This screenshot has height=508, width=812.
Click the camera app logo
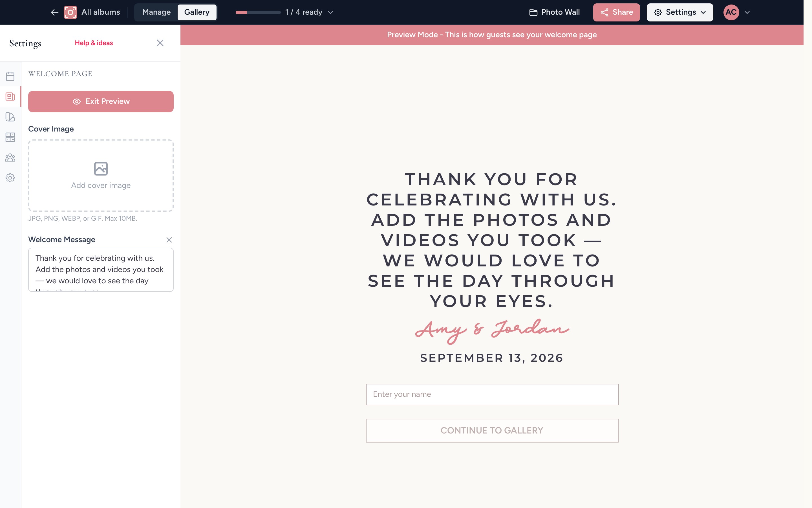point(70,12)
